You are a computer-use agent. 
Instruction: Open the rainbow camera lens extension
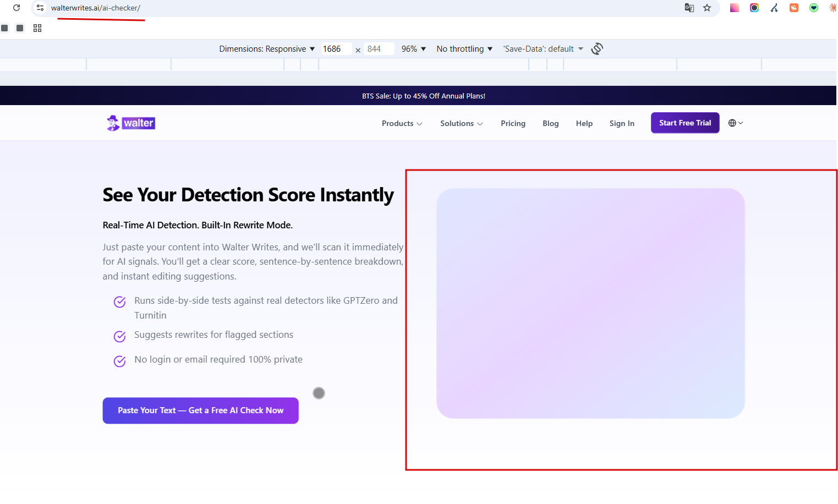click(x=754, y=8)
